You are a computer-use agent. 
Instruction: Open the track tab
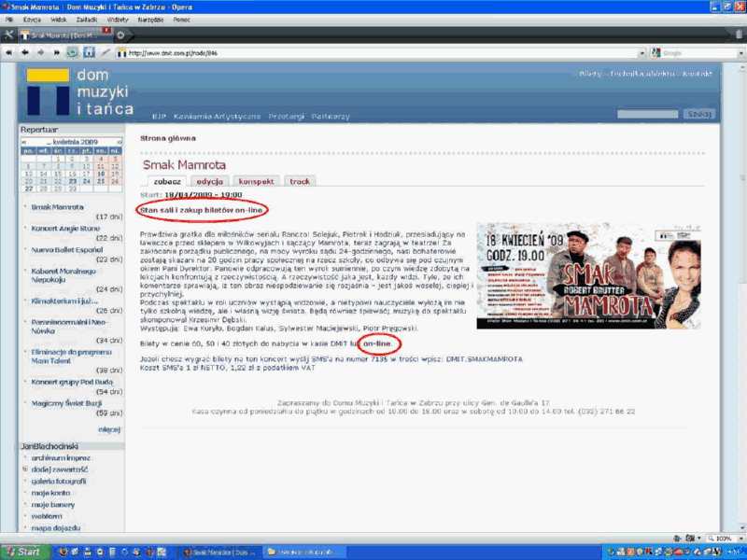[300, 181]
